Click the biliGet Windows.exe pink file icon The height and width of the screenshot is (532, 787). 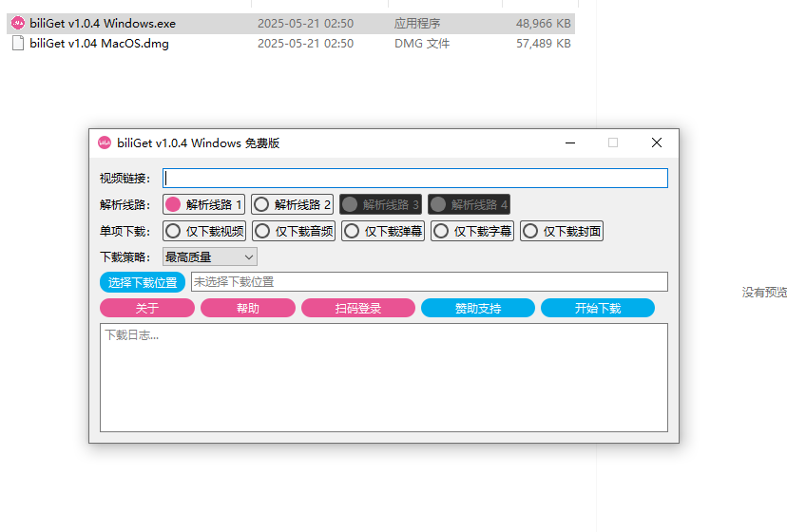point(18,23)
